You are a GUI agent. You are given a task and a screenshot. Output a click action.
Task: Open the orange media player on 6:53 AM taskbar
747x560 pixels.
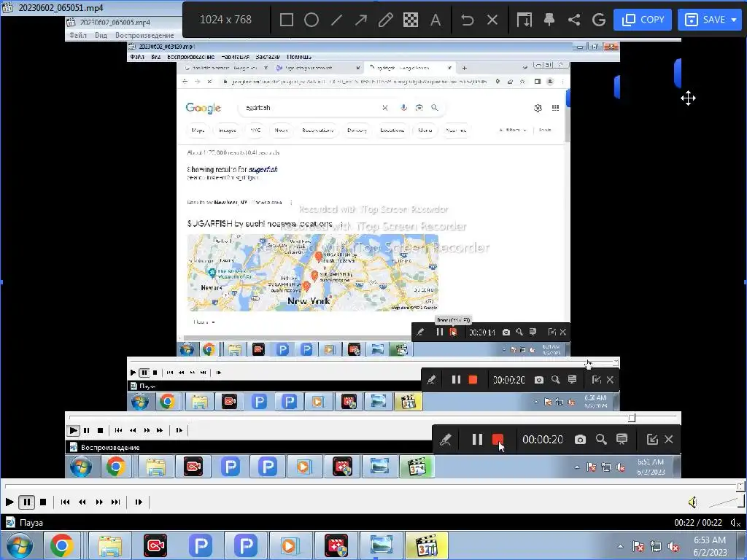[x=289, y=545]
